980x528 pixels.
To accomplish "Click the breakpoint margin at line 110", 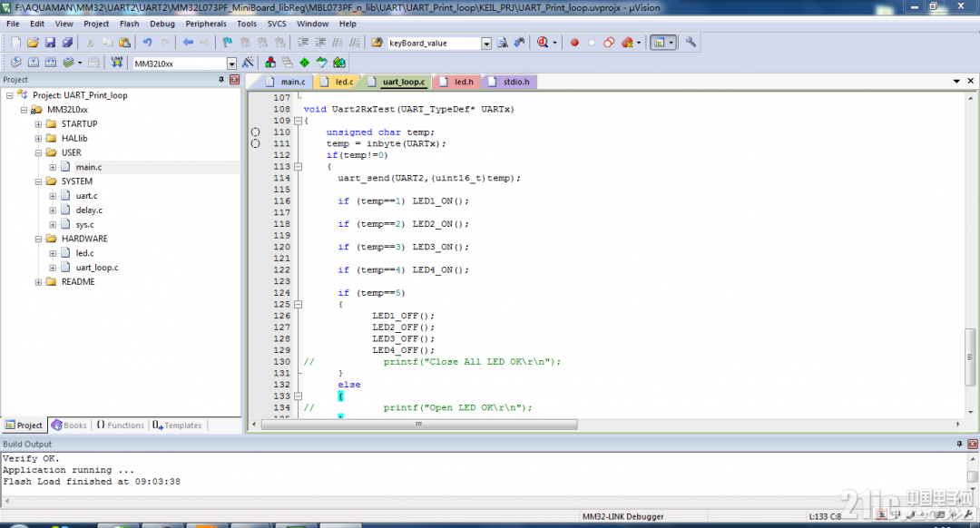I will [x=255, y=132].
